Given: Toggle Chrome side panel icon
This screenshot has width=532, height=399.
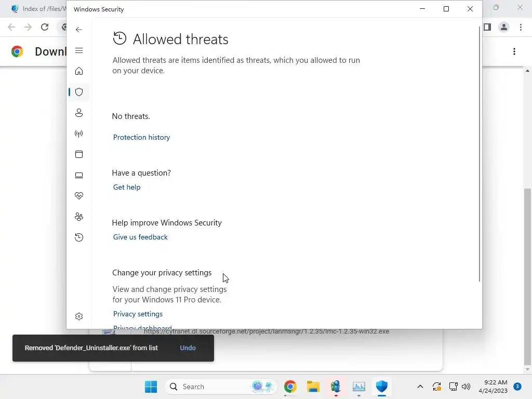Looking at the screenshot, I should [487, 27].
